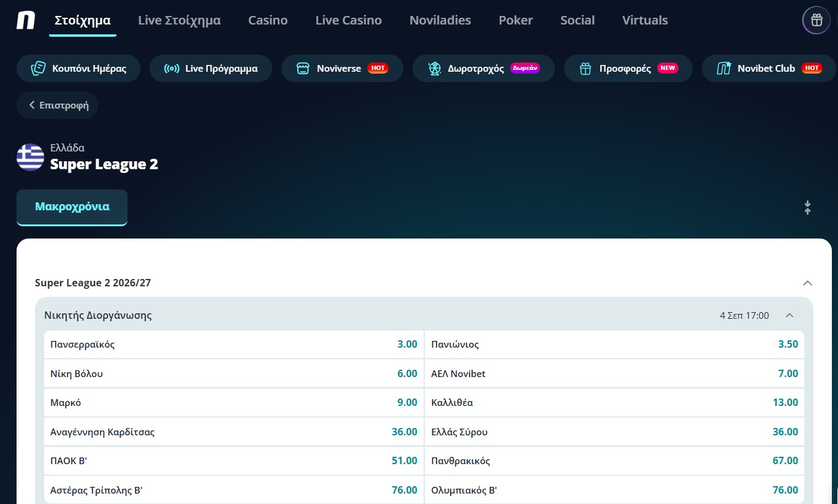
Task: Open Live Casino section
Action: tap(349, 20)
